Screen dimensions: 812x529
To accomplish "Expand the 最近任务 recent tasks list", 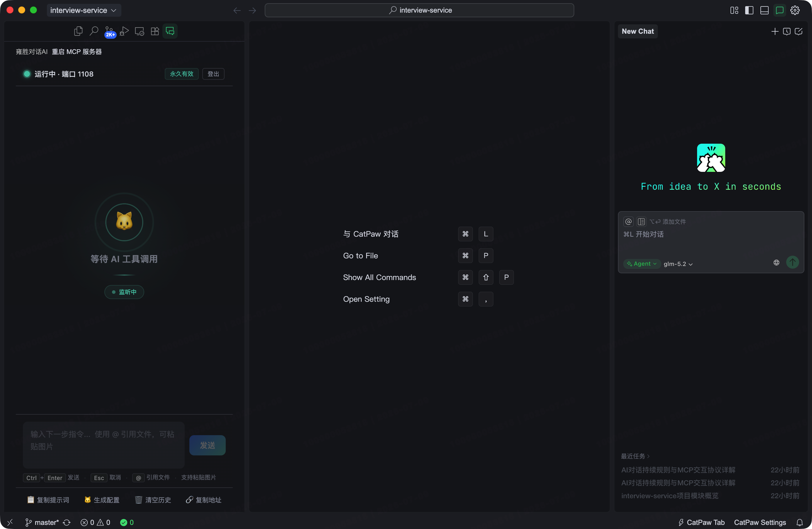I will [635, 456].
